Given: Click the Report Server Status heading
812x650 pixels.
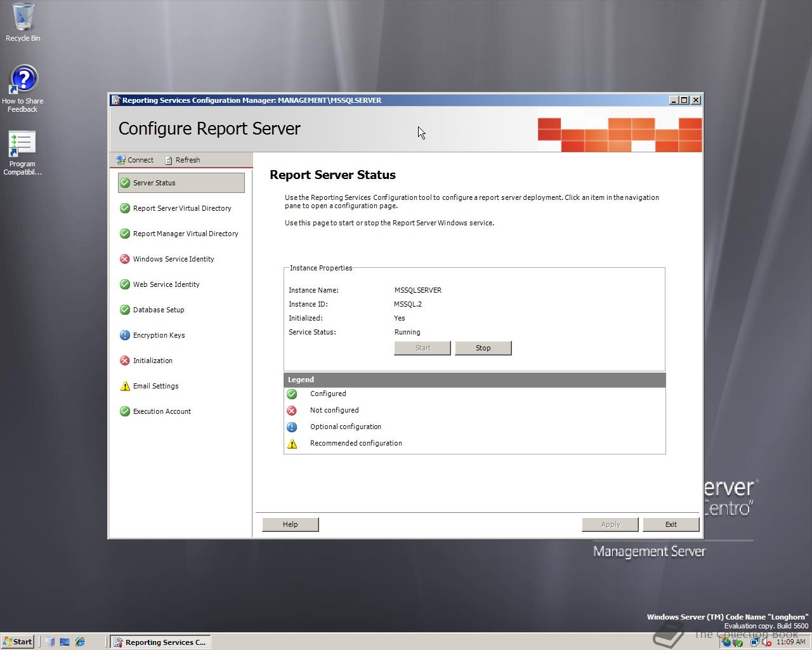Looking at the screenshot, I should pos(332,175).
